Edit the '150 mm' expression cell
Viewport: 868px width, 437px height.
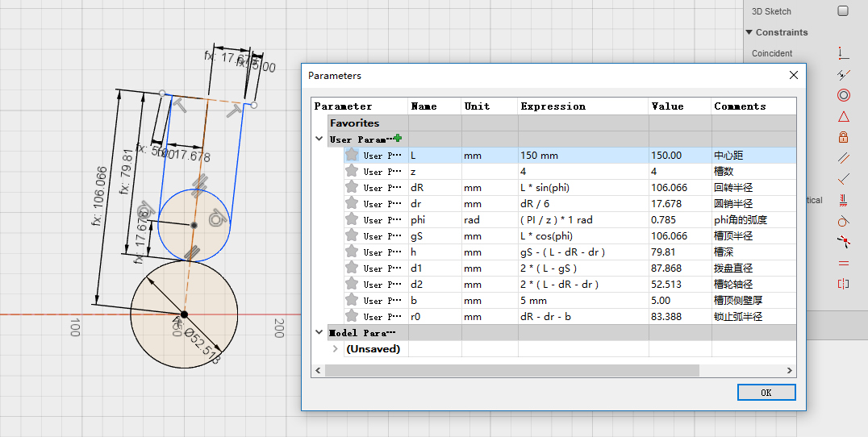tap(583, 156)
